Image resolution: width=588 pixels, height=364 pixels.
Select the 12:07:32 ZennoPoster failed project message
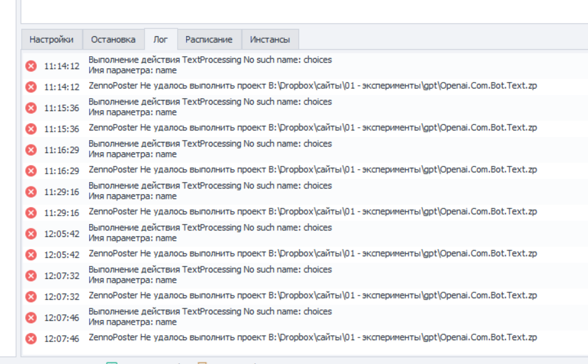coord(312,296)
